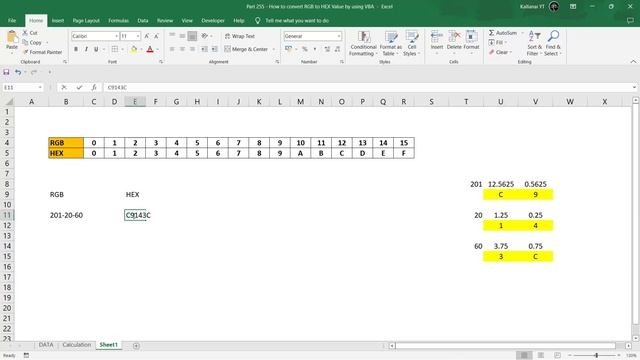Switch to Formulas ribbon tab
The width and height of the screenshot is (640, 360).
coord(118,20)
